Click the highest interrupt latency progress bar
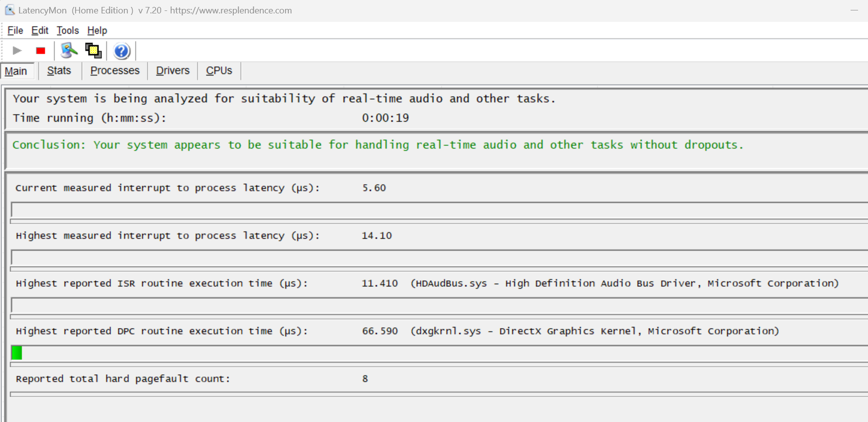This screenshot has width=868, height=422. coord(440,257)
